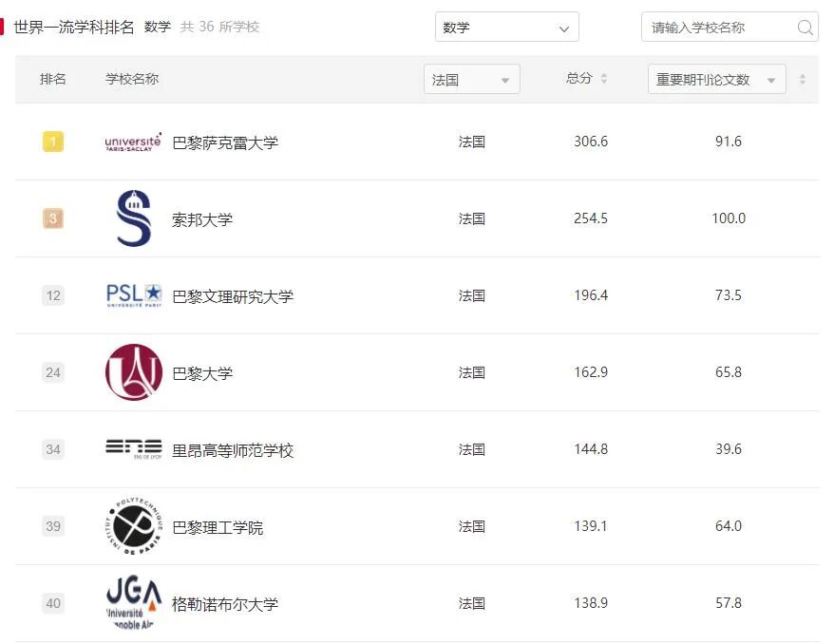Click the Université Paris-Saclay logo
834x644 pixels.
click(x=132, y=142)
